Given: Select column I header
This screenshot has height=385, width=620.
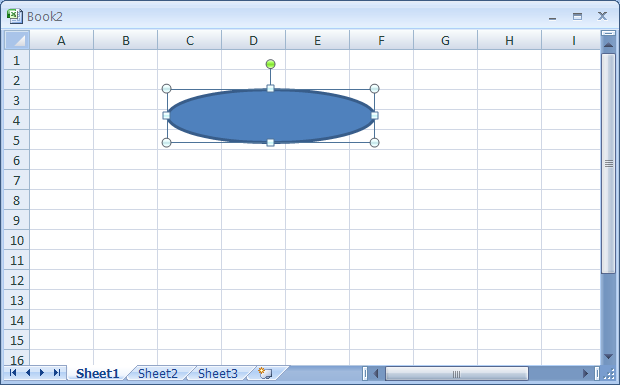Looking at the screenshot, I should coord(571,40).
